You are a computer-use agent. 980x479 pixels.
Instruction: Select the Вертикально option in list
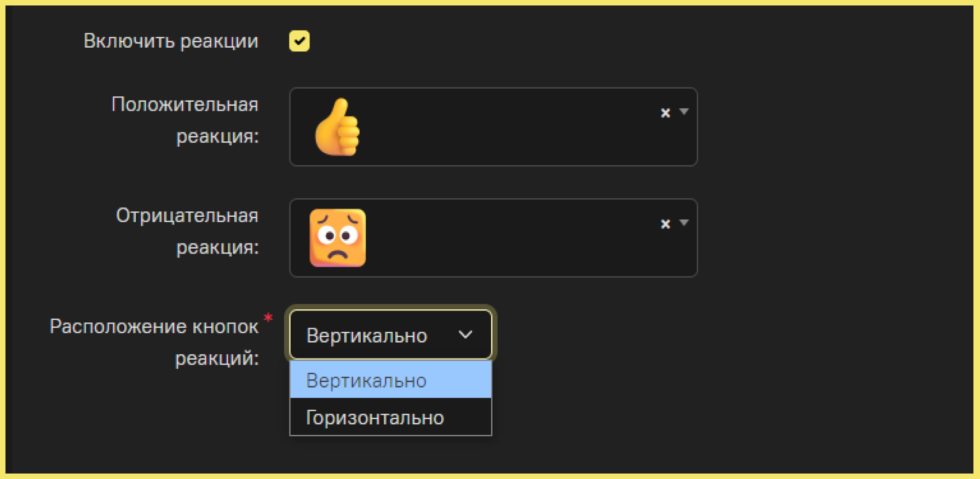click(x=390, y=379)
